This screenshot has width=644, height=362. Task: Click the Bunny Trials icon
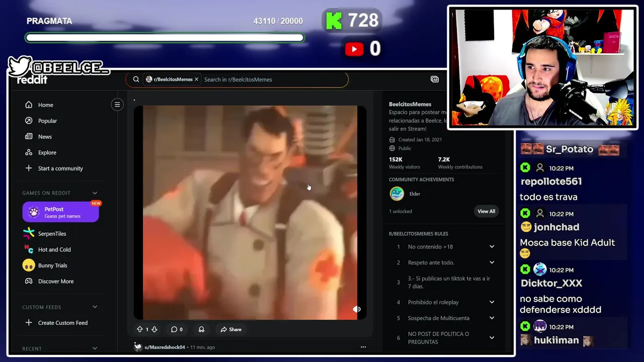coord(29,265)
